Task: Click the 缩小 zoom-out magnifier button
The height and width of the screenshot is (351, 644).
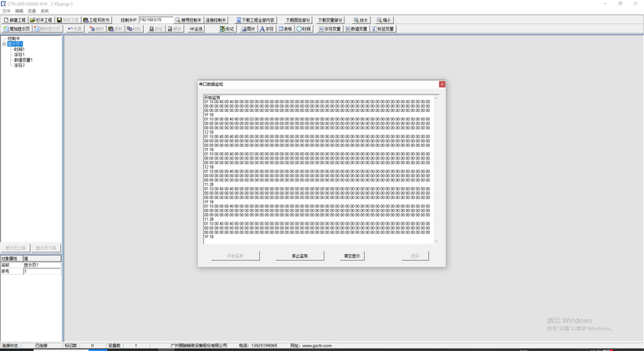Action: tap(385, 20)
